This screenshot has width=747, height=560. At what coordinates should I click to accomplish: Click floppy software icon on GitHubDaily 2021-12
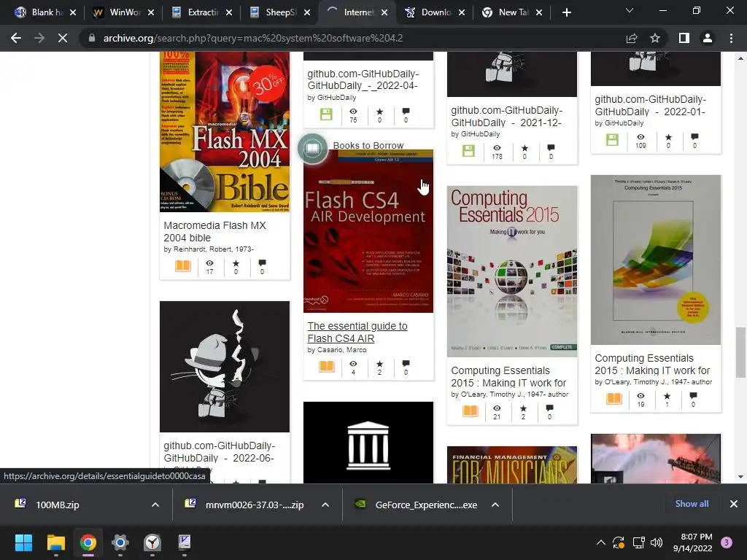(x=469, y=151)
